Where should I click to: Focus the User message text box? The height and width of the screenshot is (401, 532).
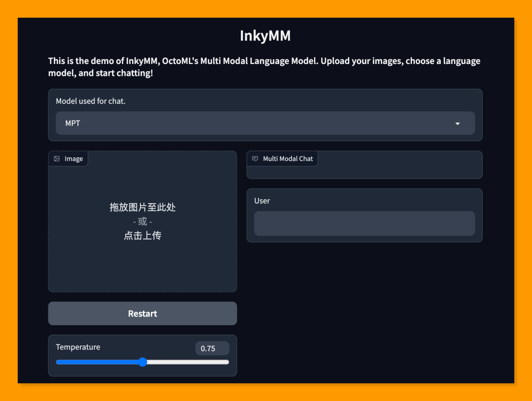pos(365,223)
